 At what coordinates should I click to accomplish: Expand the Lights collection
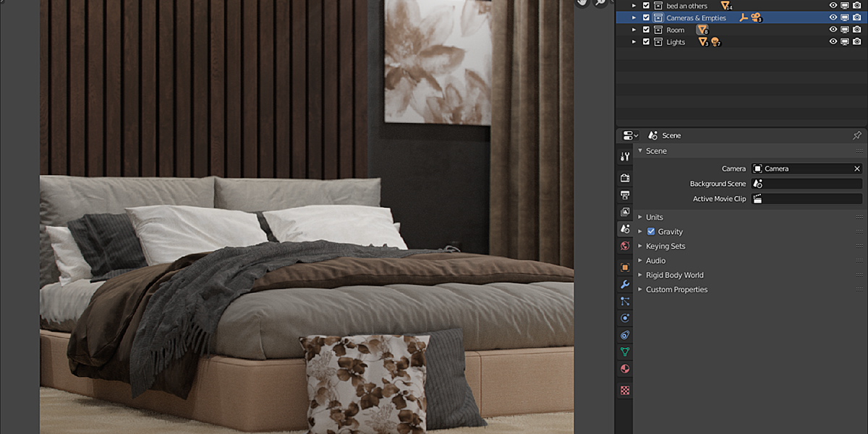pyautogui.click(x=634, y=42)
